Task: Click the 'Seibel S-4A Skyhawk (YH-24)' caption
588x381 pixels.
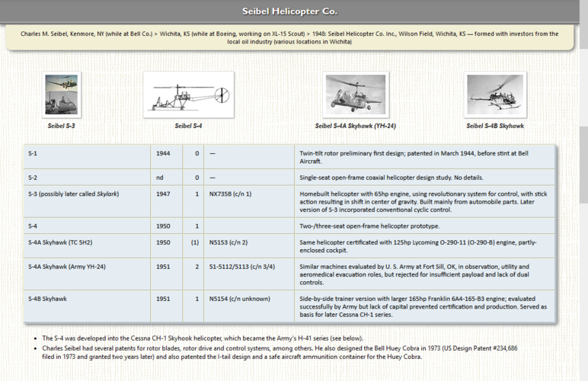Action: point(356,126)
